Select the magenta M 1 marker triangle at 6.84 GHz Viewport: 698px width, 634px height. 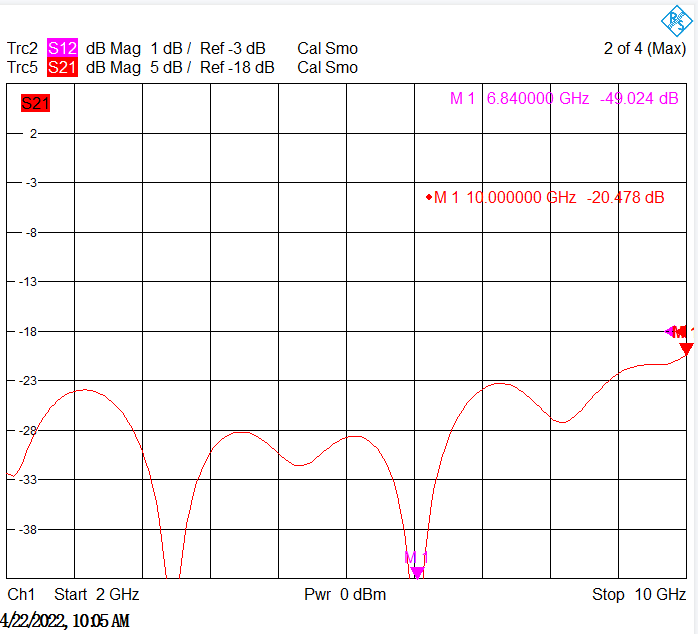[417, 572]
